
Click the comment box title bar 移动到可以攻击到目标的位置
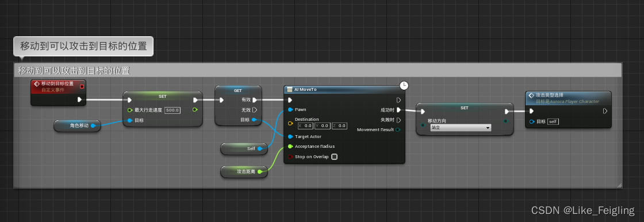coord(318,70)
